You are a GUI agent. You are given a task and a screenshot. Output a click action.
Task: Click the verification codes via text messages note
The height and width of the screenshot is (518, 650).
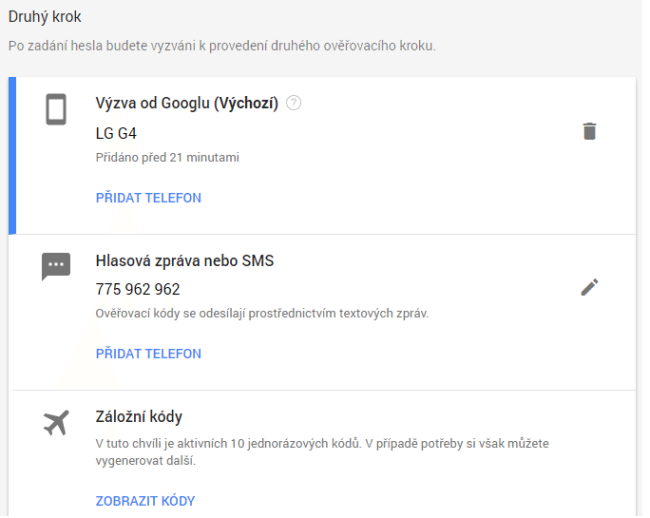pyautogui.click(x=262, y=313)
